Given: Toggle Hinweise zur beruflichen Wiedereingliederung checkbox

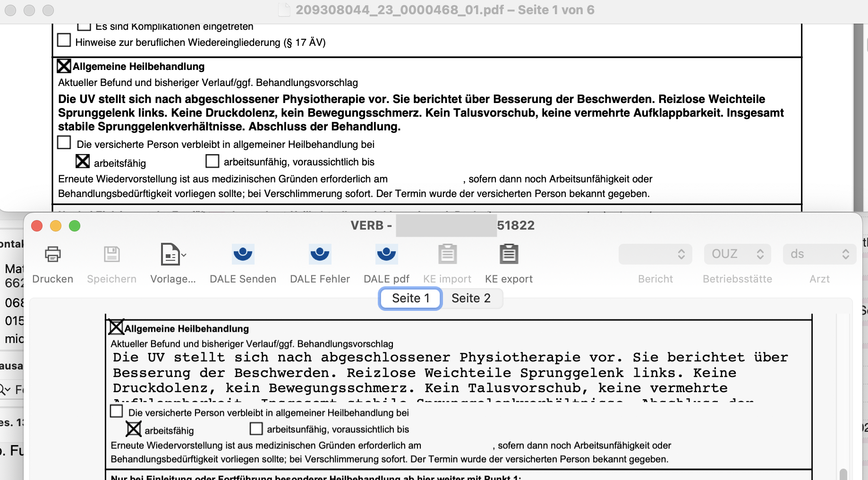Looking at the screenshot, I should click(64, 40).
